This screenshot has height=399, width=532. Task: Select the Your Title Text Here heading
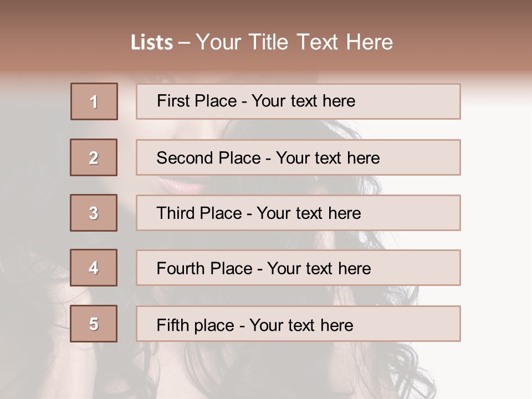[x=294, y=42]
